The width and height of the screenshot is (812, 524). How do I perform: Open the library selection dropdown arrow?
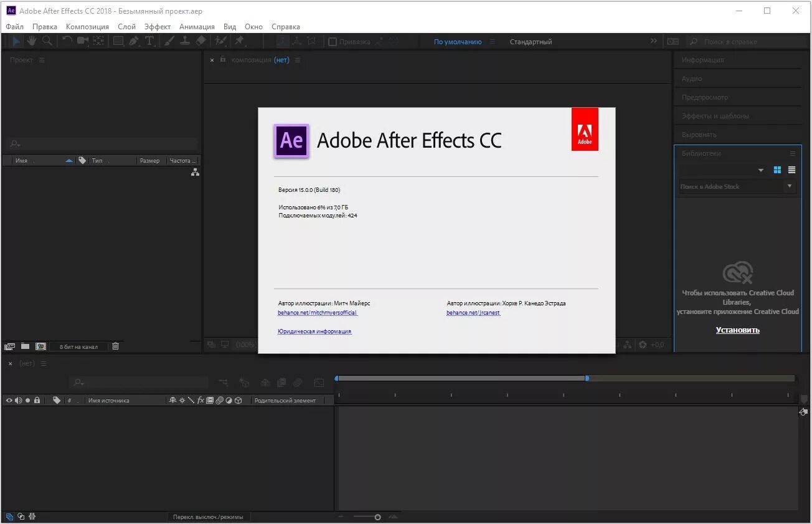[x=760, y=170]
